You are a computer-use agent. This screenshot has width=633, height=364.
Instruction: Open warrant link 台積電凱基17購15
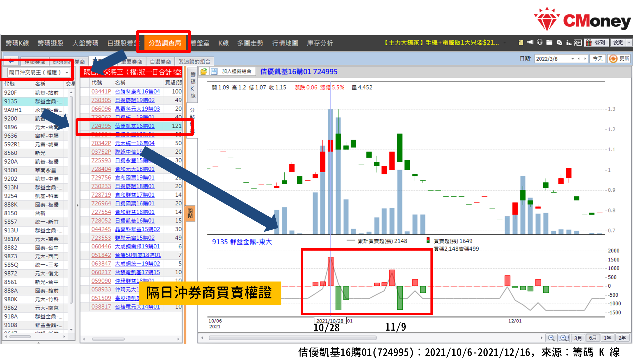(x=137, y=272)
